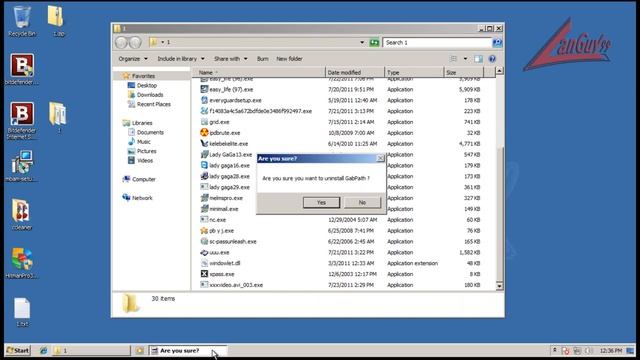The height and width of the screenshot is (360, 640).
Task: Select Computer in navigation pane
Action: pyautogui.click(x=143, y=179)
